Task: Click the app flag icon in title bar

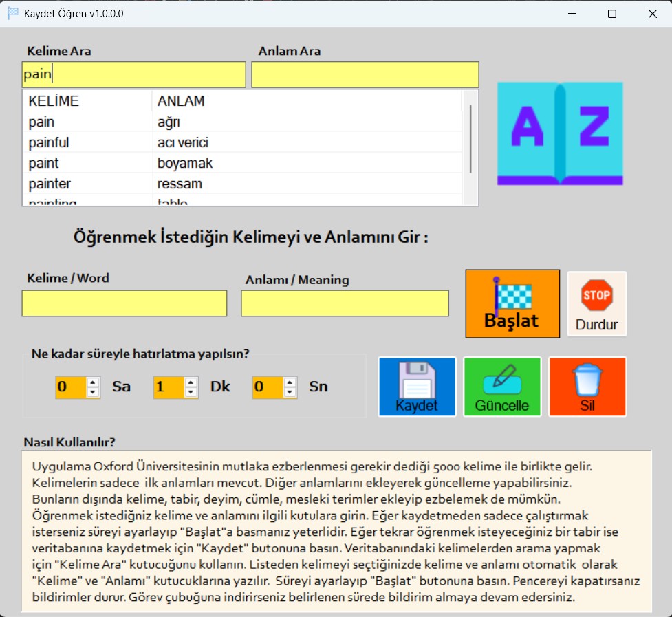Action: (x=12, y=13)
